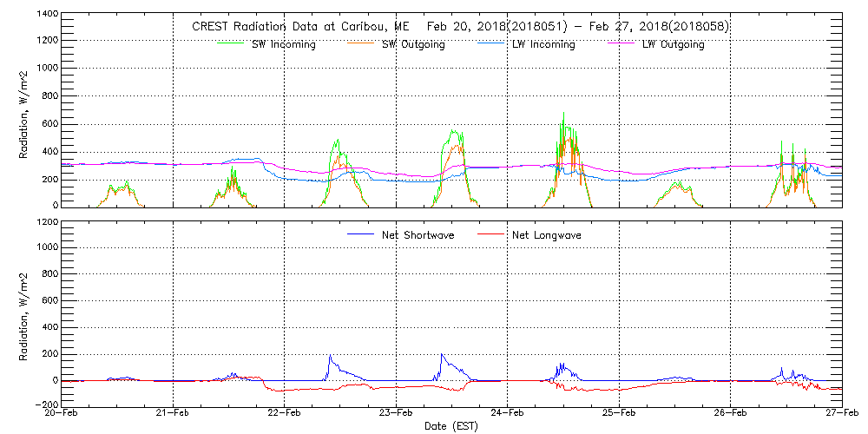Click the 'SW Outgoing' legend label

point(413,45)
